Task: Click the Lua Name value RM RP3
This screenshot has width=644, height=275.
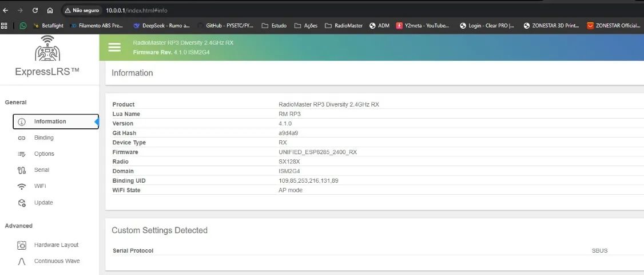Action: point(289,114)
